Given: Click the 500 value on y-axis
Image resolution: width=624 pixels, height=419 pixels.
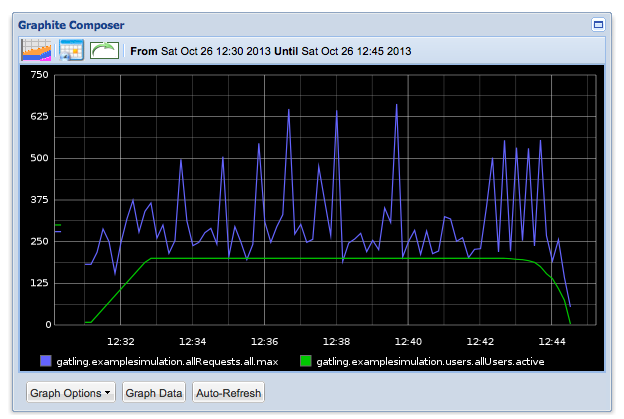Looking at the screenshot, I should (39, 158).
